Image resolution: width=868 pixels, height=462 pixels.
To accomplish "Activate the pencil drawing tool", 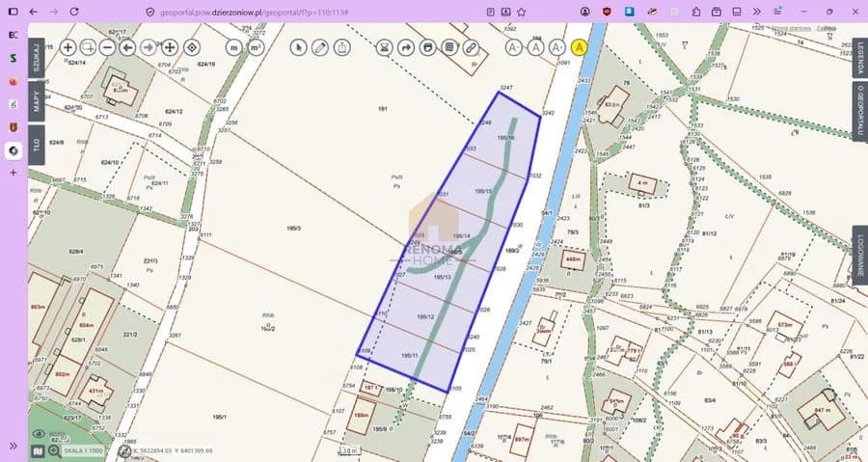I will tap(320, 47).
